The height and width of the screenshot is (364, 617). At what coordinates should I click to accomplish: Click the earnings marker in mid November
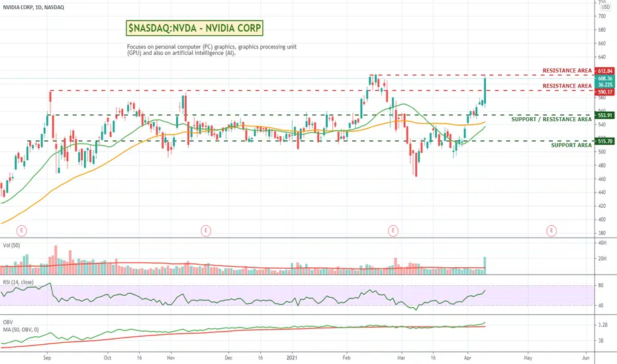click(205, 230)
